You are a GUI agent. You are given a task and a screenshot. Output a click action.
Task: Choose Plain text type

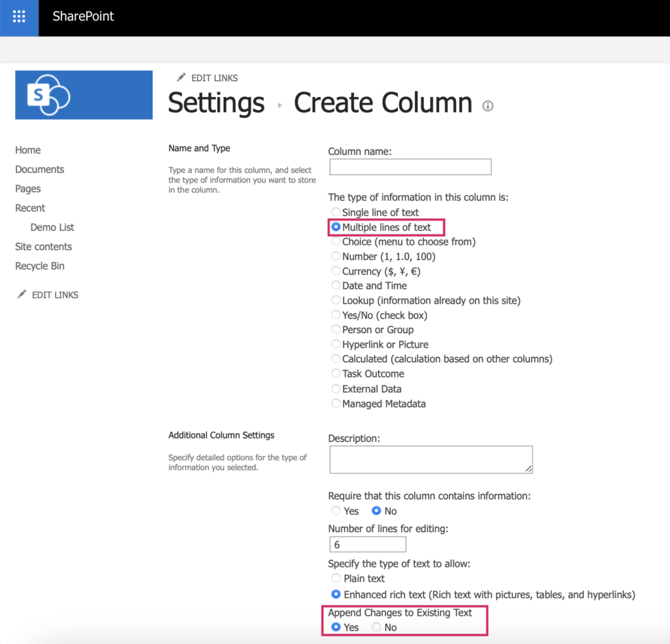pos(336,578)
